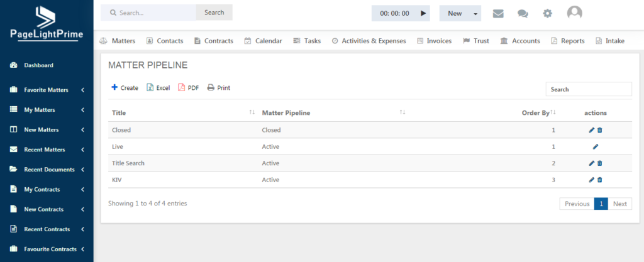Screen dimensions: 644x262
Task: Delete the KIV pipeline row
Action: [x=599, y=180]
